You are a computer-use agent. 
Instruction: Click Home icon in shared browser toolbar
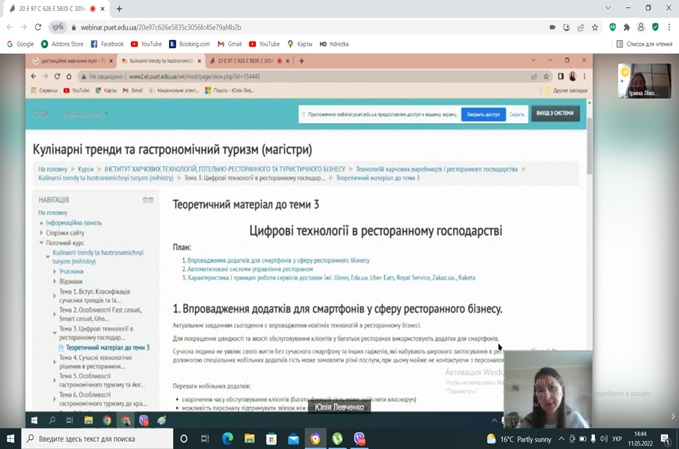69,76
